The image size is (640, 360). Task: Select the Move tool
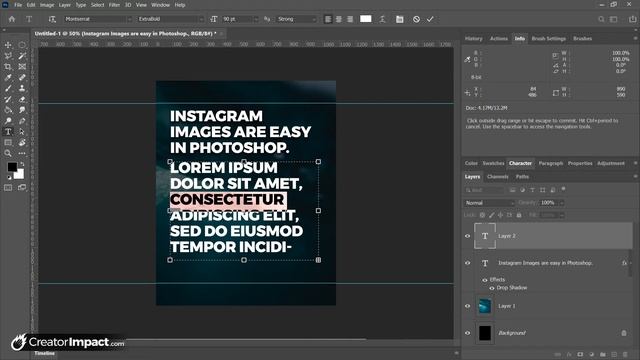(8, 45)
